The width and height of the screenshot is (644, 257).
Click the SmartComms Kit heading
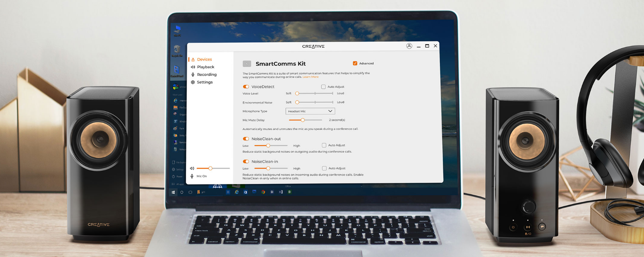[280, 63]
